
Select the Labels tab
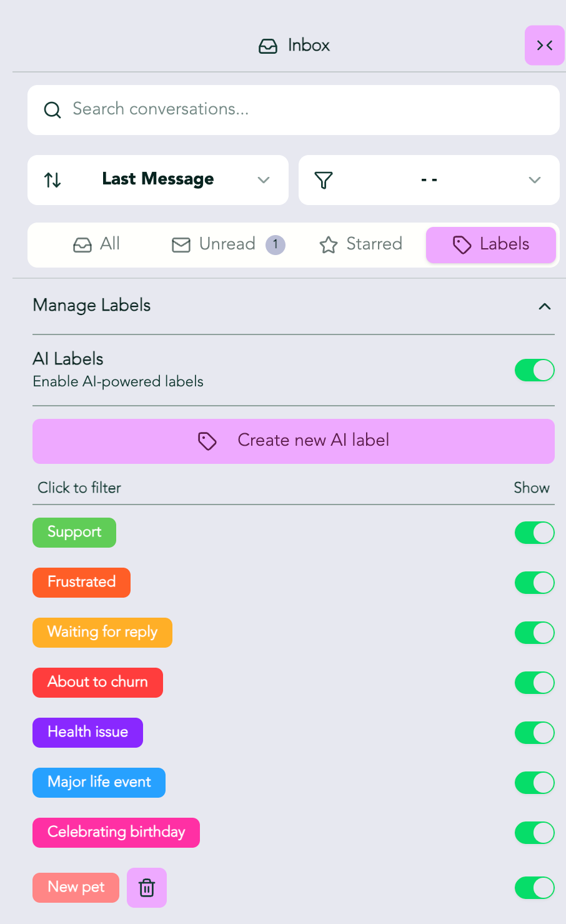(491, 244)
